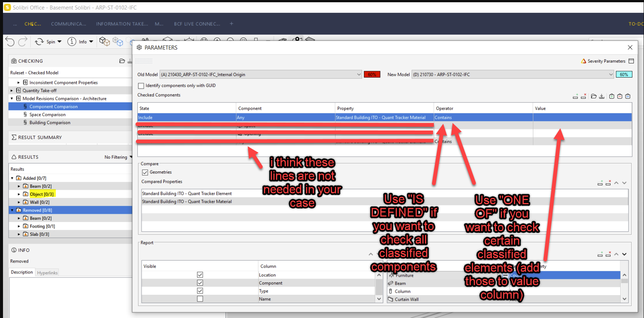Image resolution: width=644 pixels, height=318 pixels.
Task: Open No Filtering dropdown in Results
Action: point(118,157)
